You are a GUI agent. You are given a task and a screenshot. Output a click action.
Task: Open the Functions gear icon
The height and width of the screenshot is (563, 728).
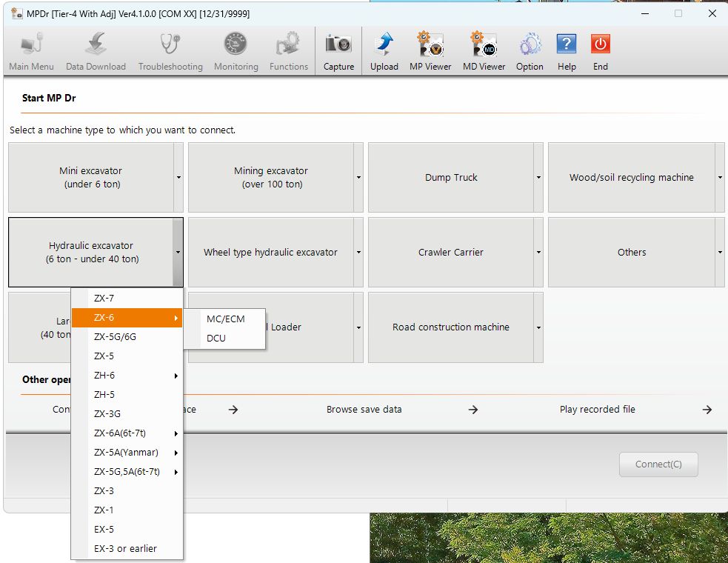pyautogui.click(x=289, y=51)
